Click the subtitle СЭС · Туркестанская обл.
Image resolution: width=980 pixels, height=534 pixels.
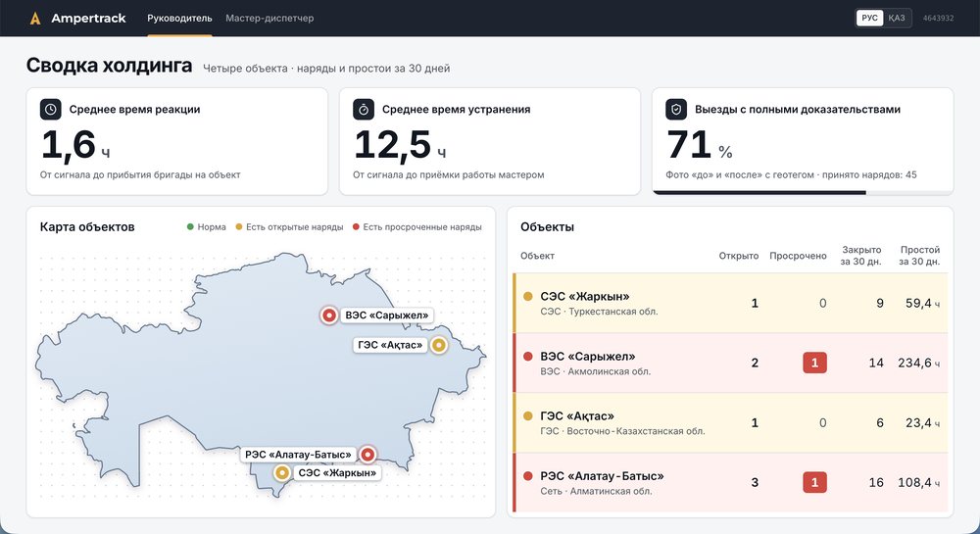click(599, 311)
